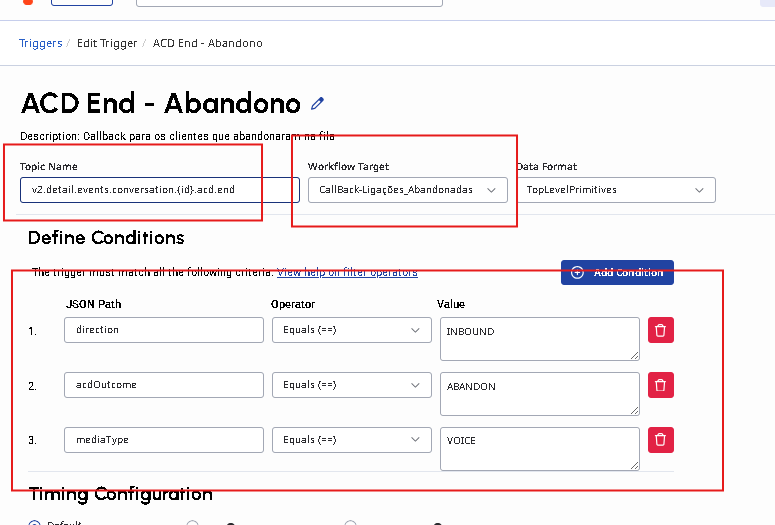Delete the direction INBOUND condition
The image size is (775, 525).
pos(660,330)
